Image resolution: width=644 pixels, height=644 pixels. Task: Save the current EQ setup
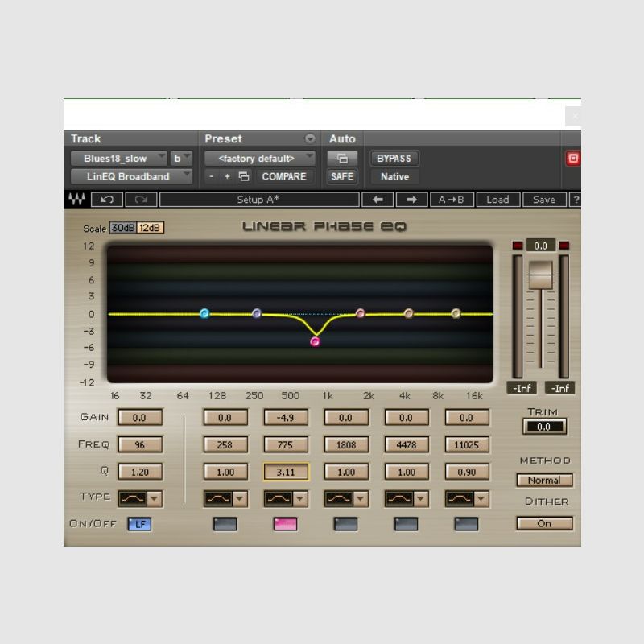coord(544,200)
